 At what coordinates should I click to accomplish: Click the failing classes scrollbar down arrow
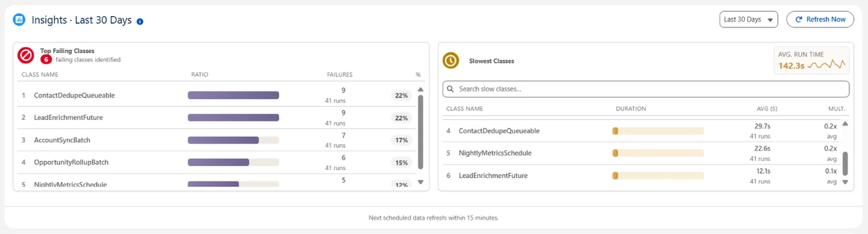(420, 182)
